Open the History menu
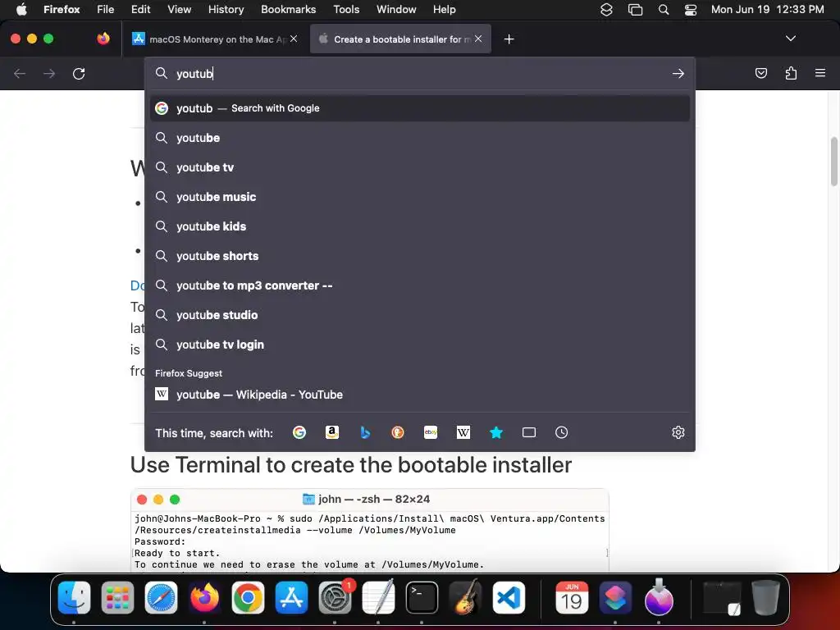This screenshot has width=840, height=630. [226, 10]
